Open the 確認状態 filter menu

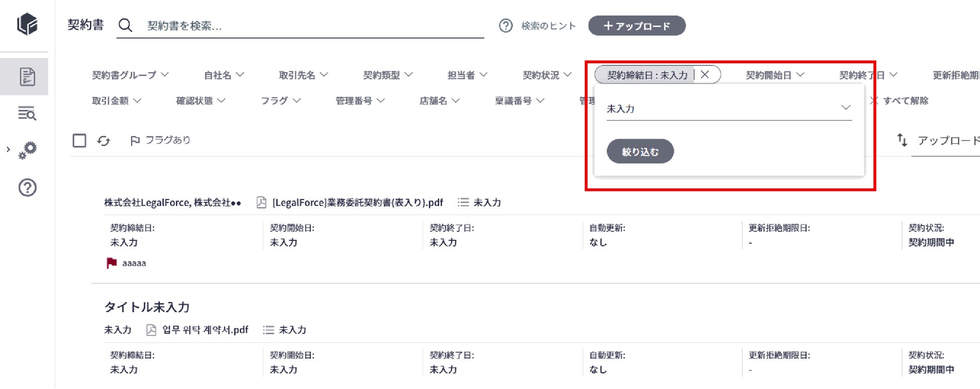(x=200, y=101)
